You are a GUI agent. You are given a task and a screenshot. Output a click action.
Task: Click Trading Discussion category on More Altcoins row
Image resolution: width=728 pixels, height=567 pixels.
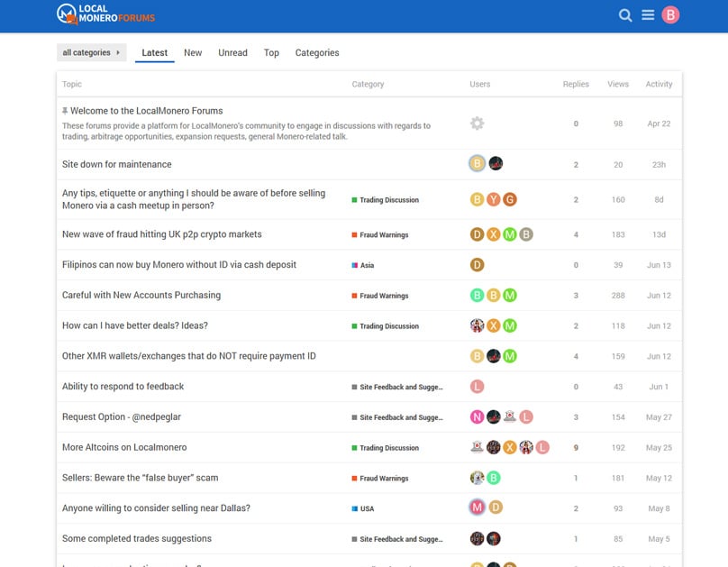(386, 448)
